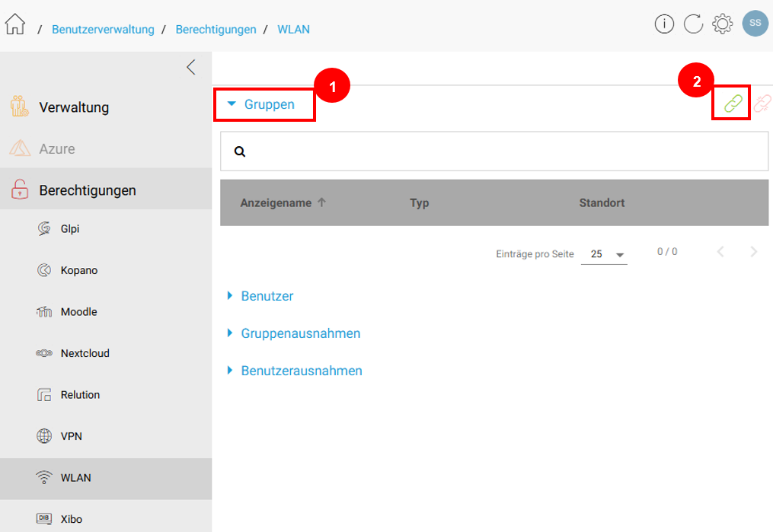Open settings gear icon
This screenshot has height=532, width=773.
722,24
